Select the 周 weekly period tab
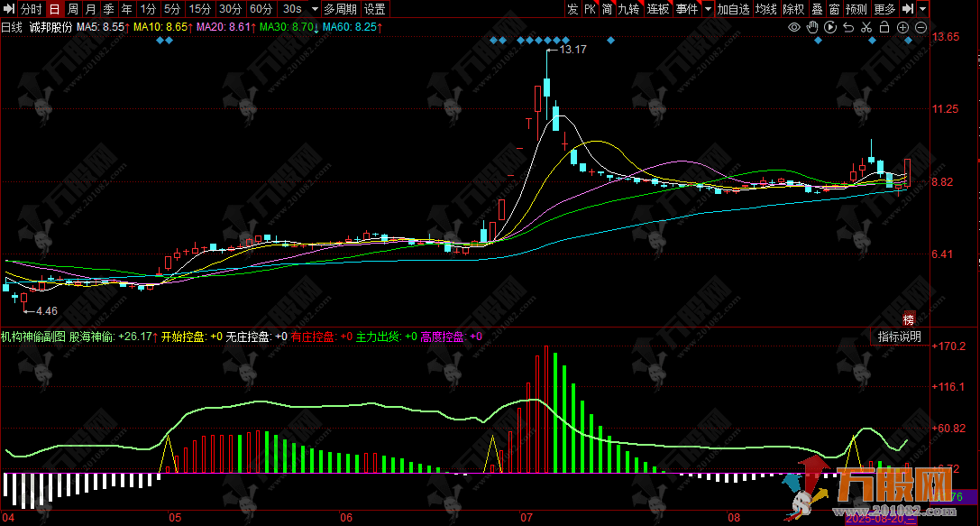Image resolution: width=980 pixels, height=526 pixels. point(73,9)
